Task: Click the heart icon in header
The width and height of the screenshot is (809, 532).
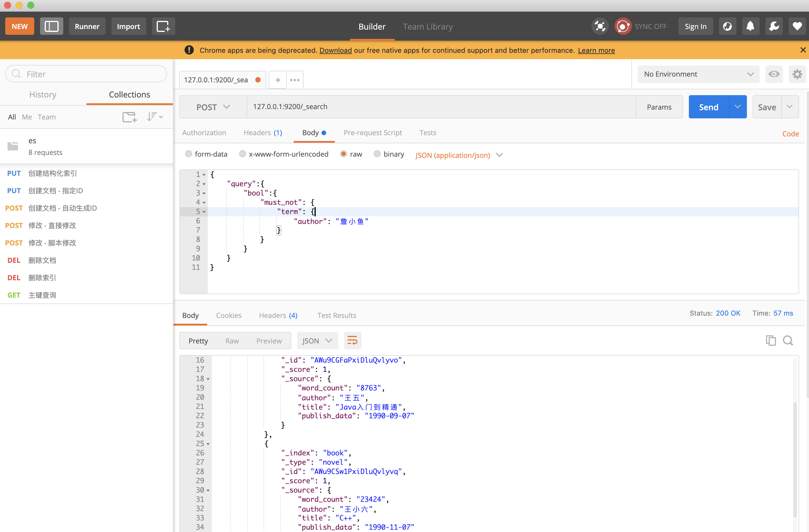Action: pyautogui.click(x=797, y=26)
